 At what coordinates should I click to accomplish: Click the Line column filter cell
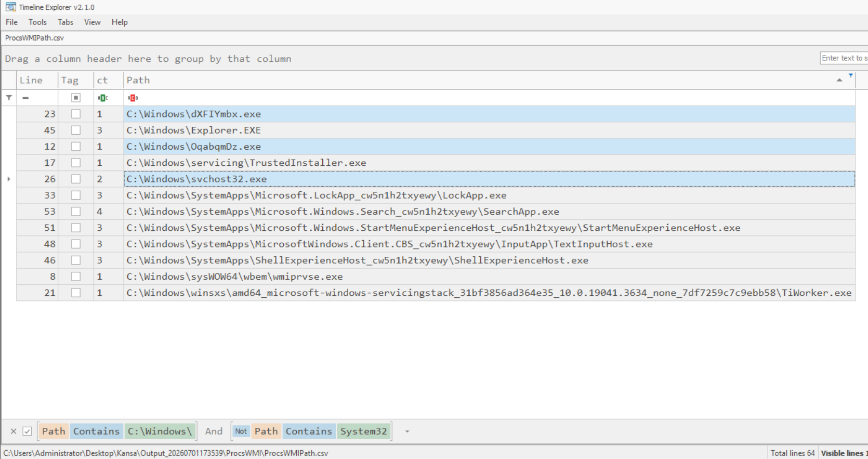pyautogui.click(x=37, y=98)
